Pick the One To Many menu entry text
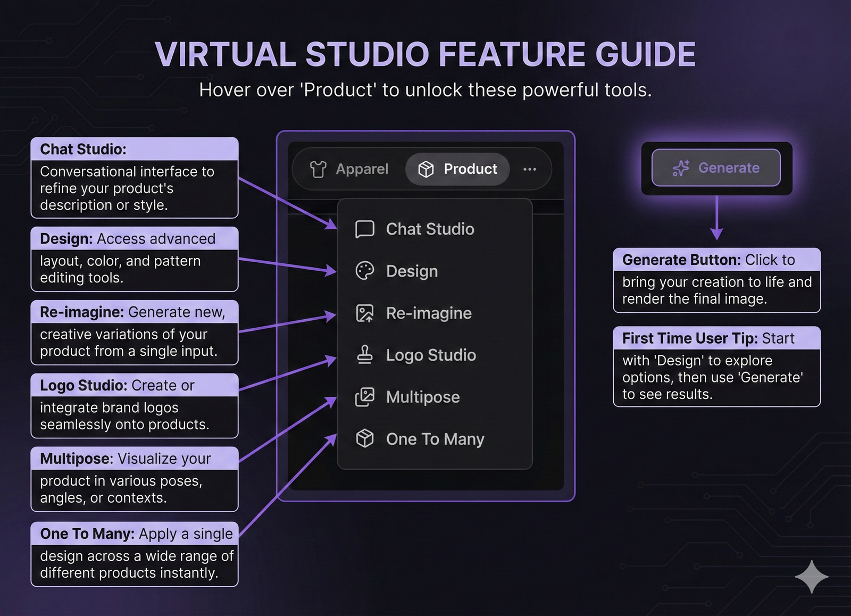This screenshot has height=616, width=851. (x=435, y=439)
